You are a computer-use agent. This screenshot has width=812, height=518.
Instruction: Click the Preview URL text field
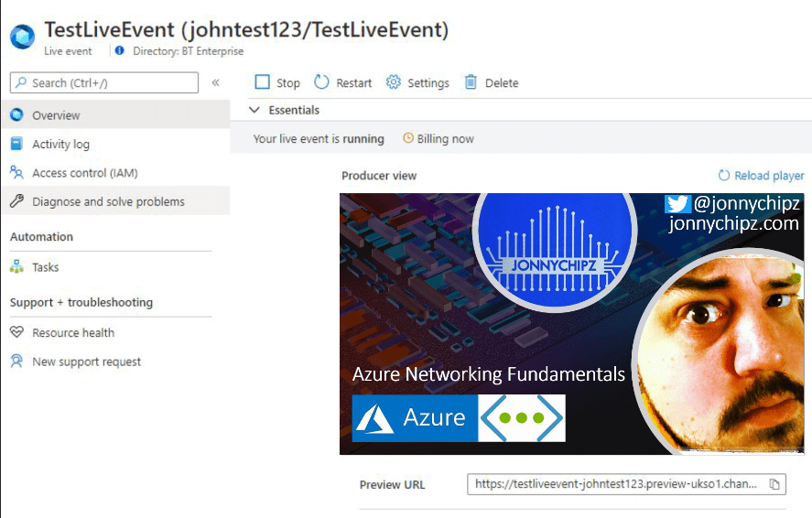click(615, 484)
